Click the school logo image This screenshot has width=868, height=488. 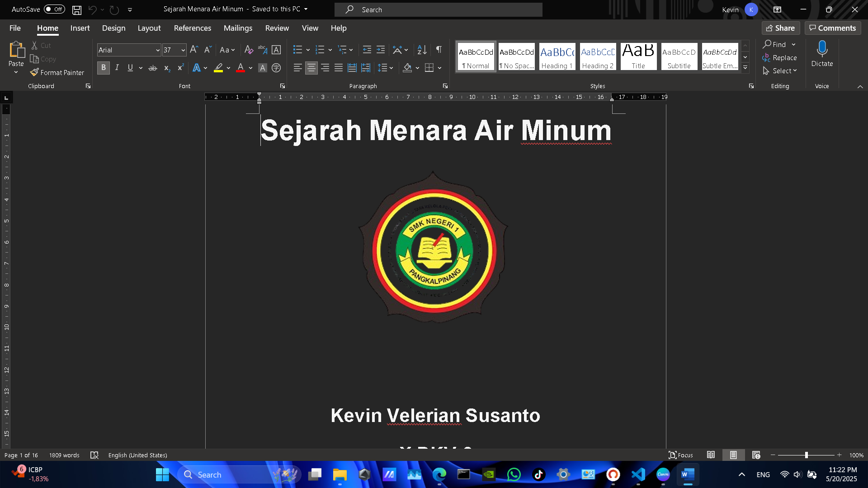(x=433, y=247)
